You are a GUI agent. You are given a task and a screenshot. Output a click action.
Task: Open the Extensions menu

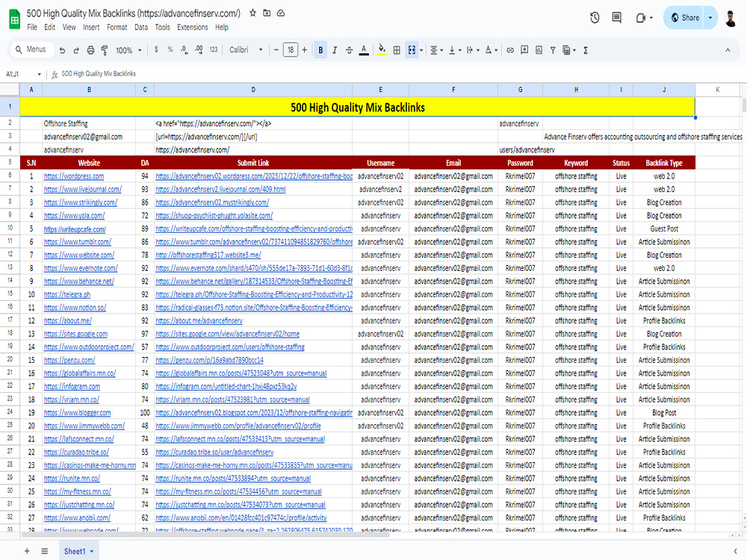[x=193, y=27]
